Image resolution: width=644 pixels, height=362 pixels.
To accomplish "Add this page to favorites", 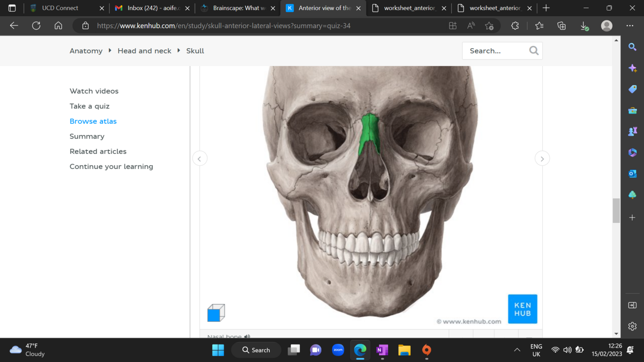I will [490, 26].
